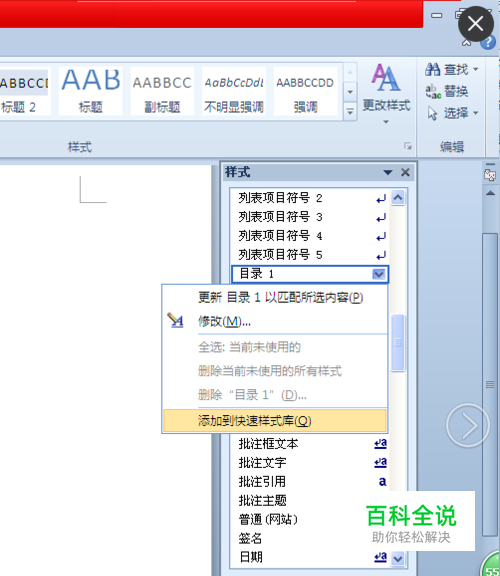Select style 日期

pos(310,558)
